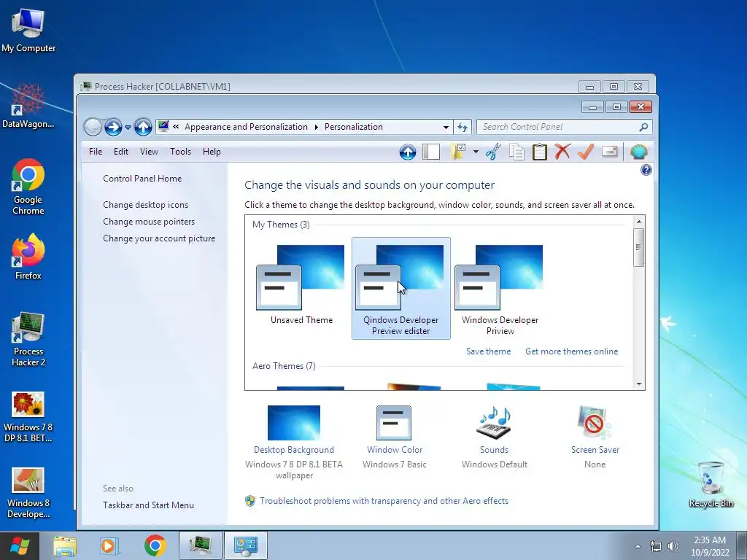Click the Copy pages icon
This screenshot has height=560, width=747.
(x=516, y=152)
